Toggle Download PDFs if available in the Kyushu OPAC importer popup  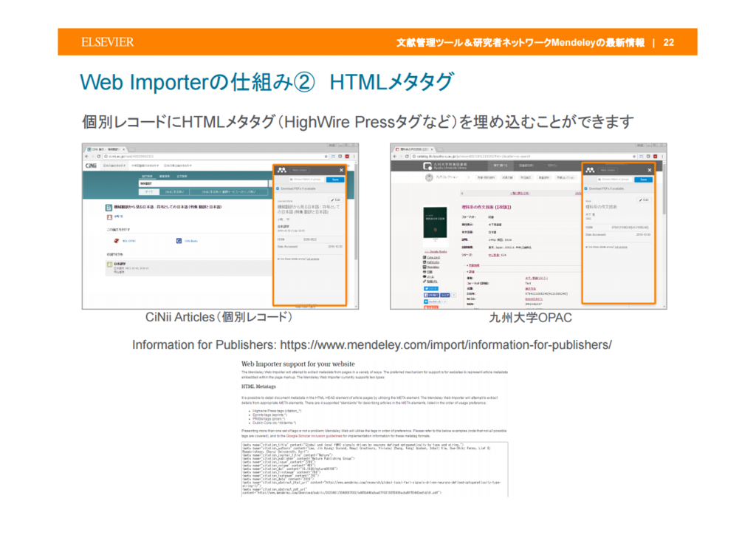(585, 188)
